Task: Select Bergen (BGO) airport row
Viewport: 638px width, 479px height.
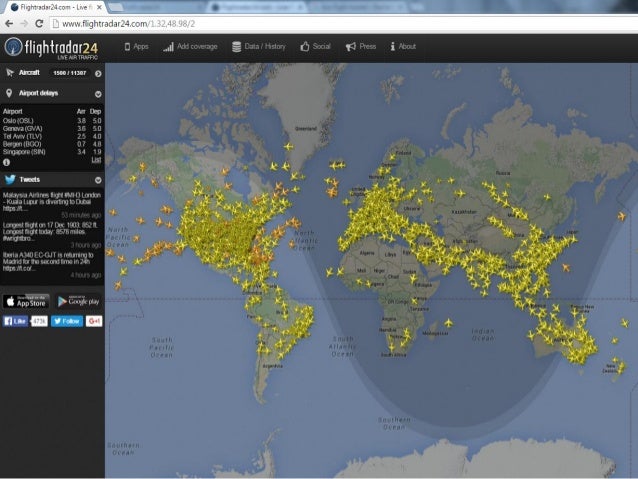Action: 52,144
